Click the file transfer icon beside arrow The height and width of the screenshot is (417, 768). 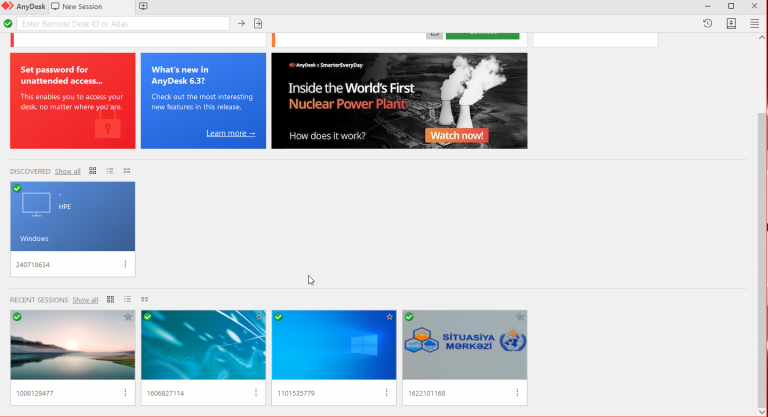pyautogui.click(x=258, y=24)
